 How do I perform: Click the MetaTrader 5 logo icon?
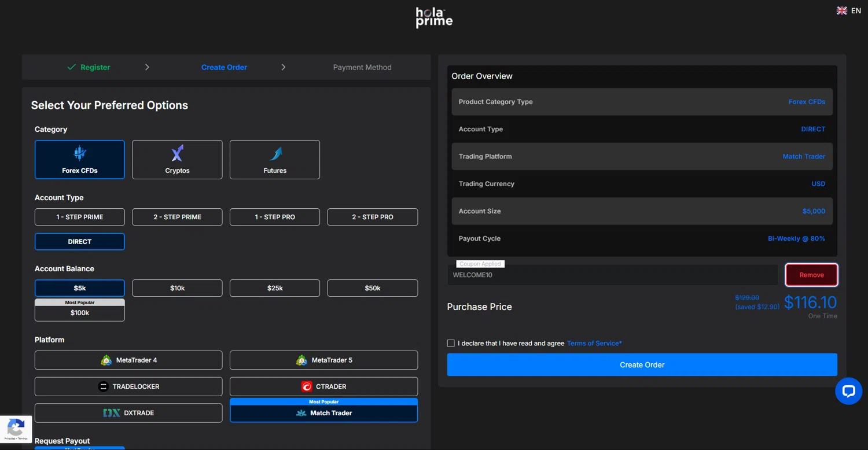click(302, 360)
